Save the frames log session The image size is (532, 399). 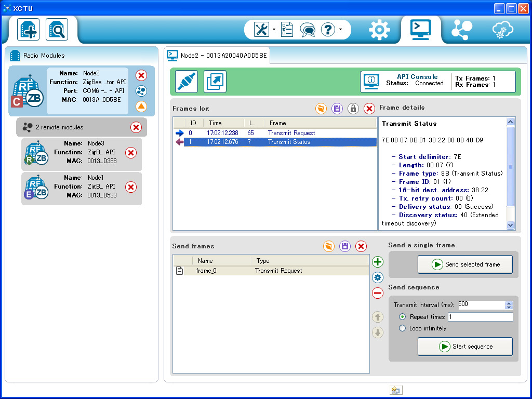point(337,109)
